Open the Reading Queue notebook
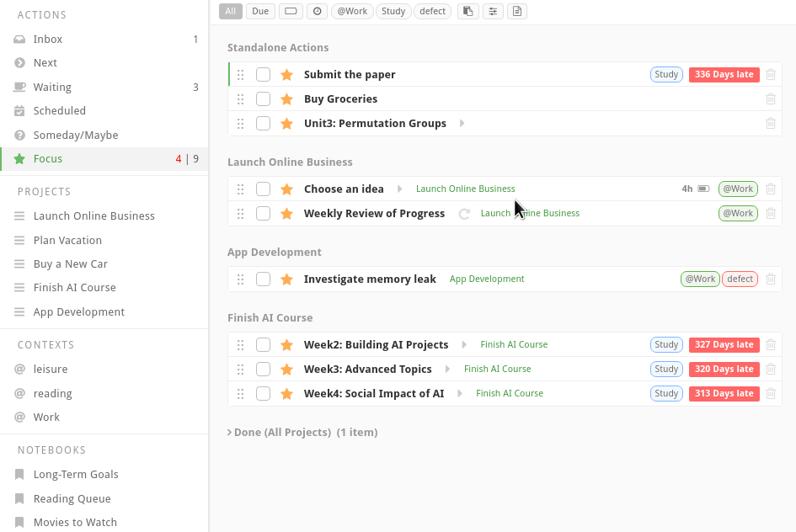Screen dimensions: 796x532 coord(72,499)
